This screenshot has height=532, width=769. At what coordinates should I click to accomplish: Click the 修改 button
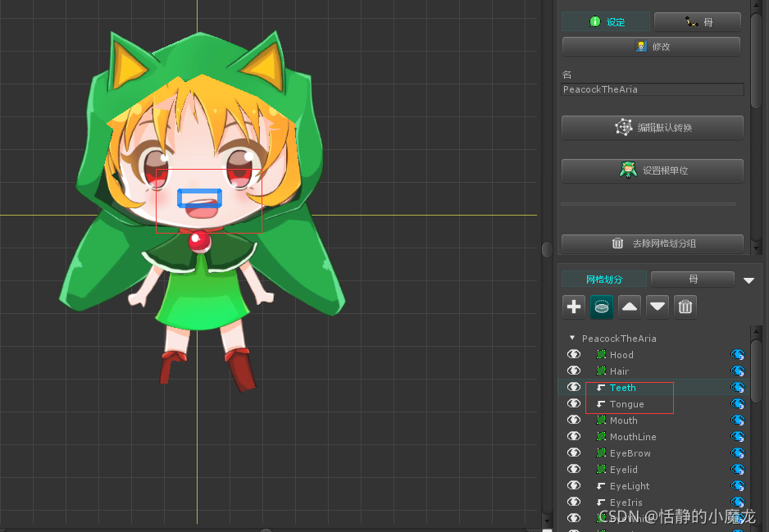point(651,47)
